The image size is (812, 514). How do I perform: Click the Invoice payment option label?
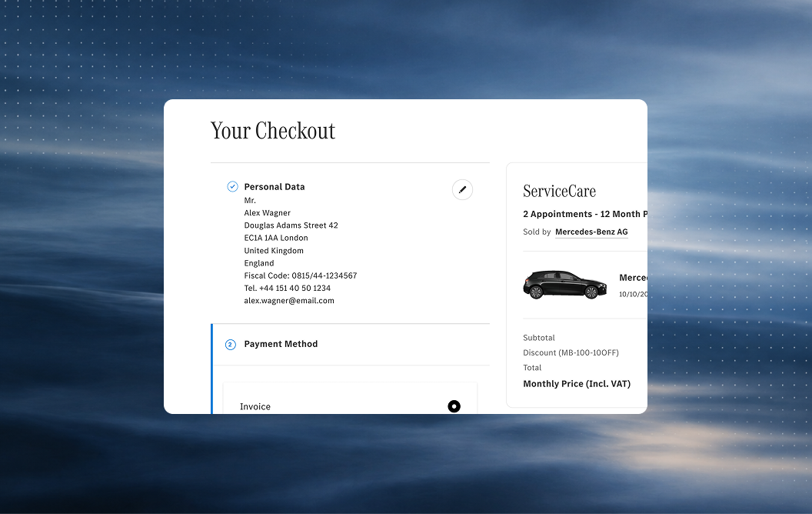click(x=255, y=407)
